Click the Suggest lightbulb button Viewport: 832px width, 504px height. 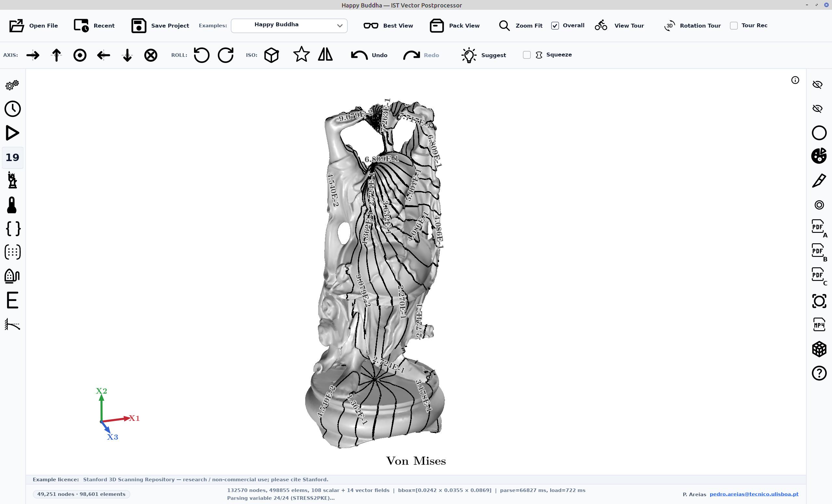tap(484, 55)
